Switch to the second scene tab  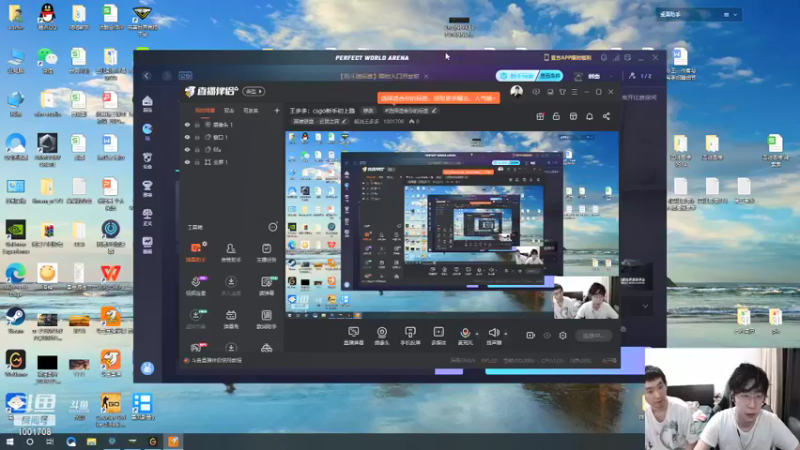tap(229, 110)
